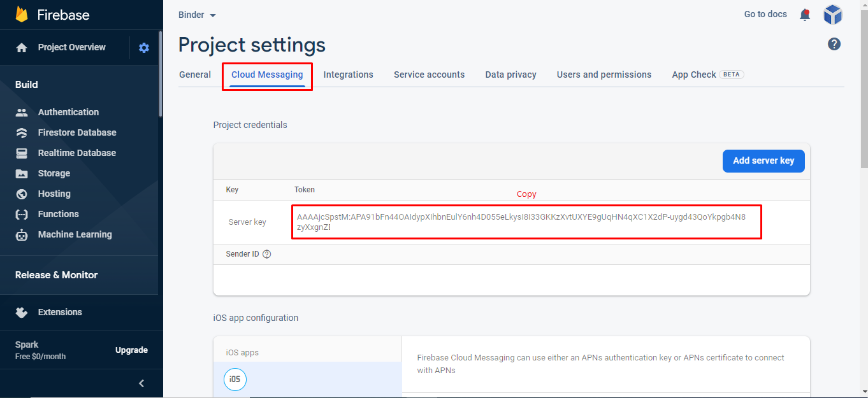Click the Firebase logo icon
The height and width of the screenshot is (398, 868).
[x=22, y=15]
